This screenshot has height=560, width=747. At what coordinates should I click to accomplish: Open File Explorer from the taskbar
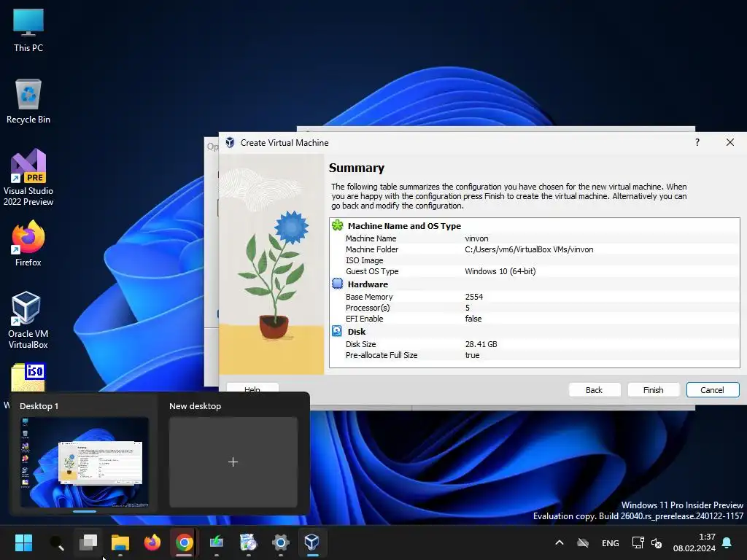pyautogui.click(x=120, y=542)
